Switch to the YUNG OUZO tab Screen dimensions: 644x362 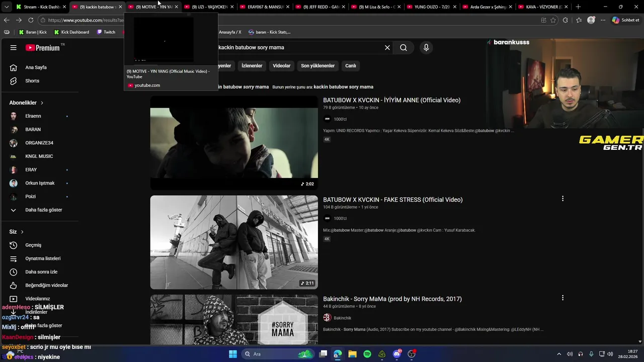[x=432, y=7]
